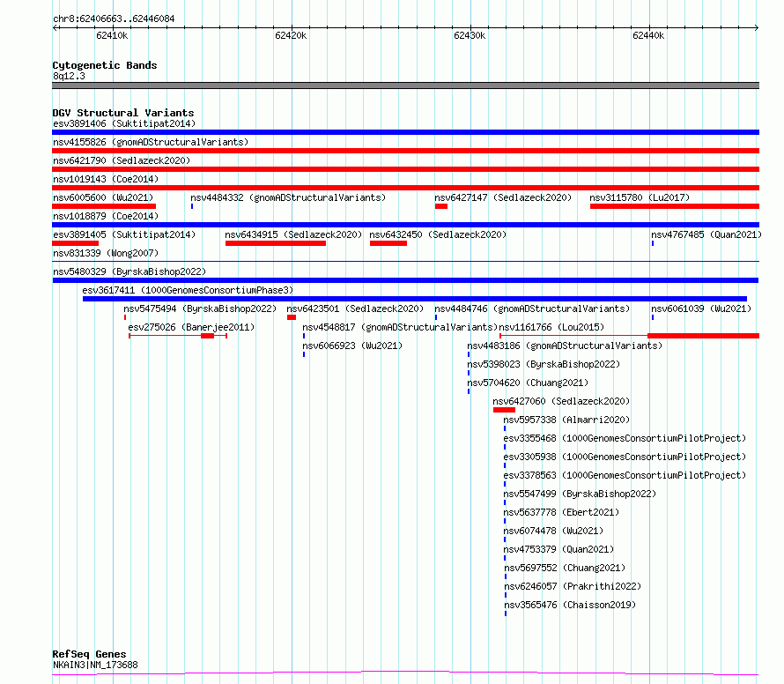The width and height of the screenshot is (784, 684).
Task: Click the nsv831339 (Wong2007) label
Action: [x=106, y=253]
